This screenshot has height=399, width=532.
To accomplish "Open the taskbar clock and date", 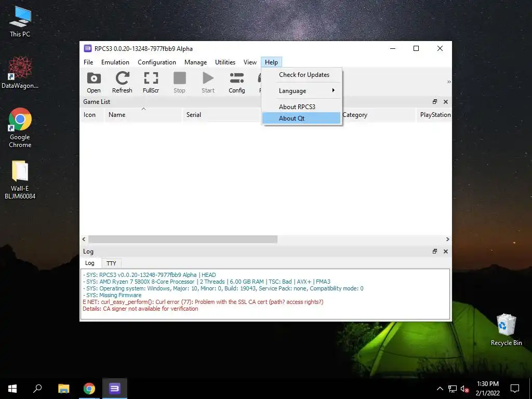I will 487,389.
